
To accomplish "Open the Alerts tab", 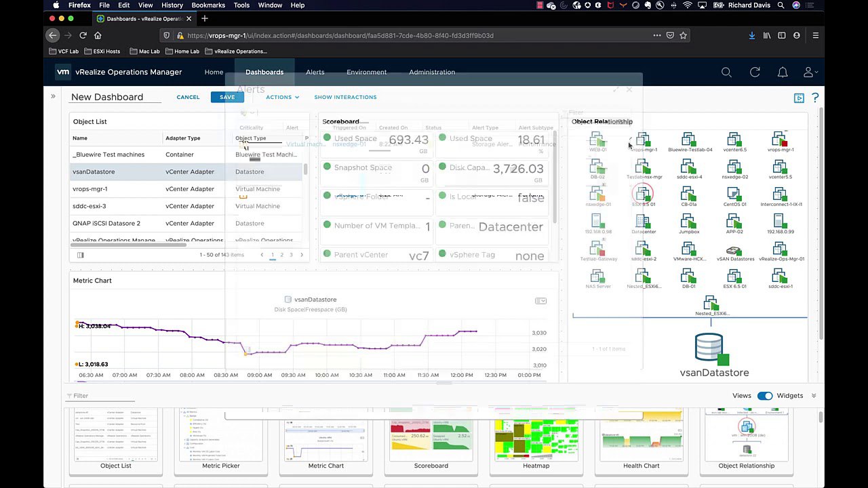I will pyautogui.click(x=315, y=72).
